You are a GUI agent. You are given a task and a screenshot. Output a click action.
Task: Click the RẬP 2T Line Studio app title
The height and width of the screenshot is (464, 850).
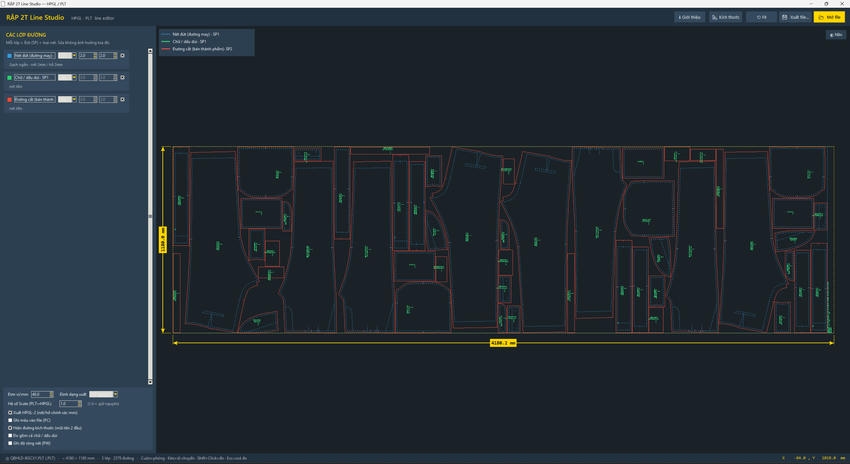coord(35,17)
